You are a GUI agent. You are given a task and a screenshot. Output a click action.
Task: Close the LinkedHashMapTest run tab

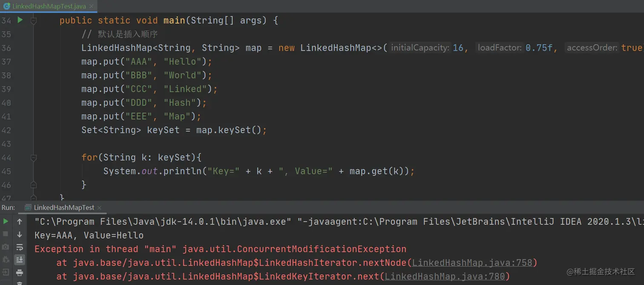click(x=100, y=208)
